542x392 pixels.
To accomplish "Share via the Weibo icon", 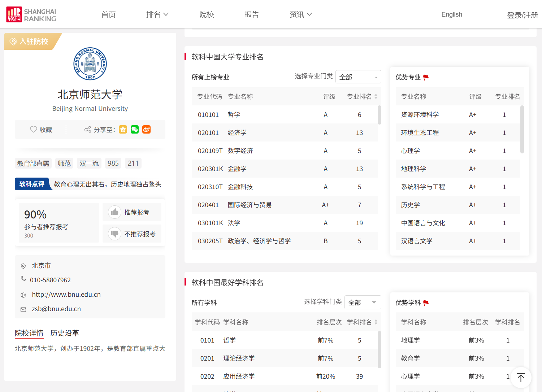I will (x=146, y=129).
